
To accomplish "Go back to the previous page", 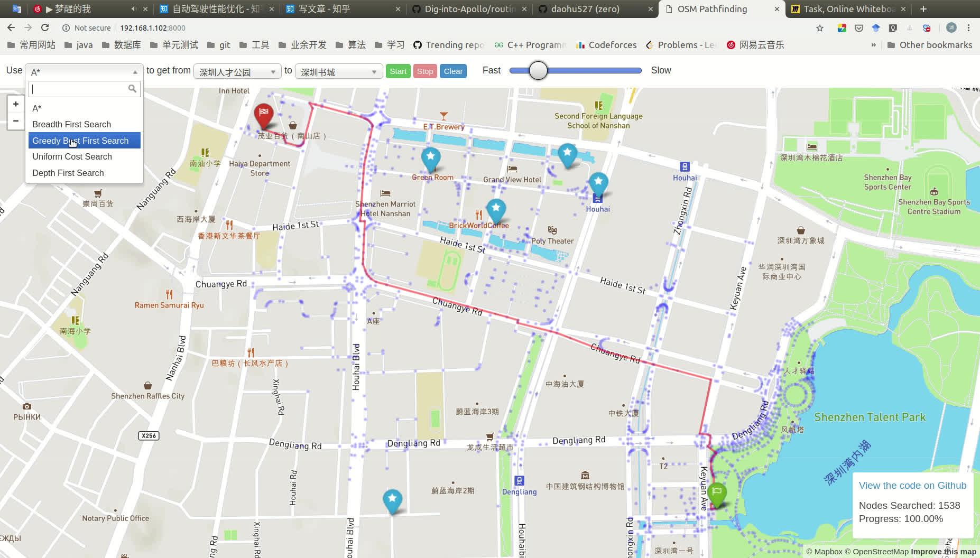I will [x=11, y=27].
